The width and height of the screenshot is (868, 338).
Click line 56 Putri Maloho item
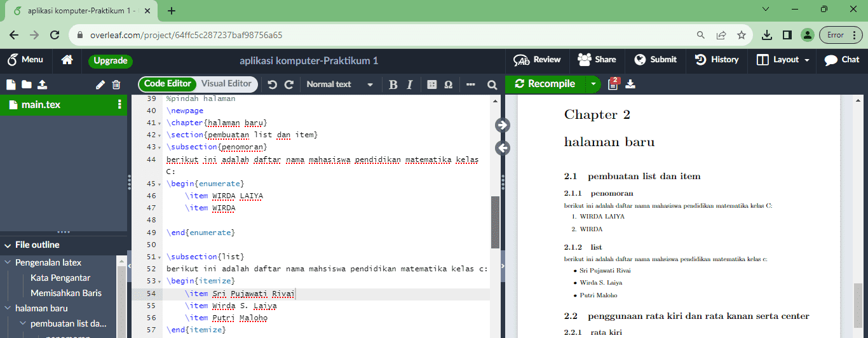click(x=240, y=318)
